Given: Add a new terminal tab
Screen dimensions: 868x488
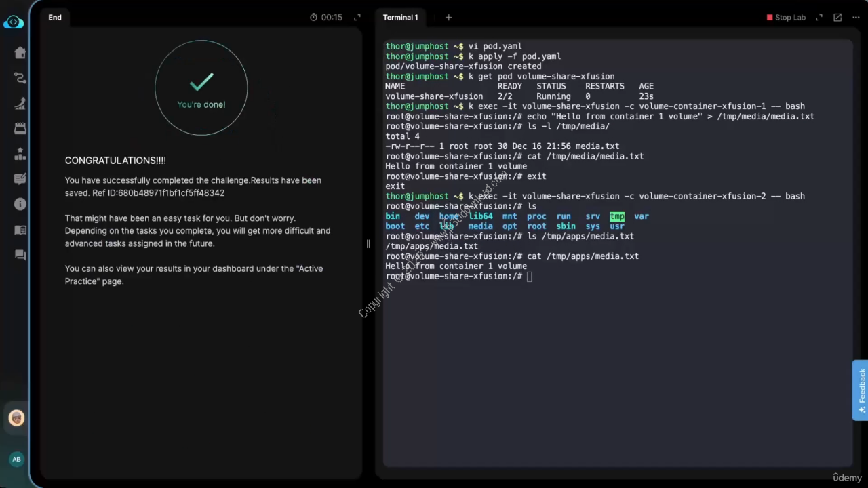Looking at the screenshot, I should click(448, 17).
